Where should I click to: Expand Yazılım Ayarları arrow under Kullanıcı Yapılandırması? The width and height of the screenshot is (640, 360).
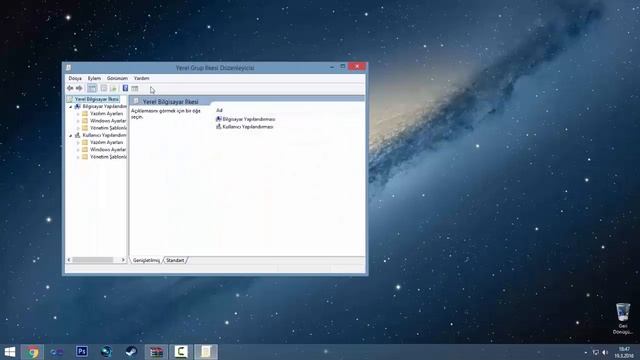point(78,142)
